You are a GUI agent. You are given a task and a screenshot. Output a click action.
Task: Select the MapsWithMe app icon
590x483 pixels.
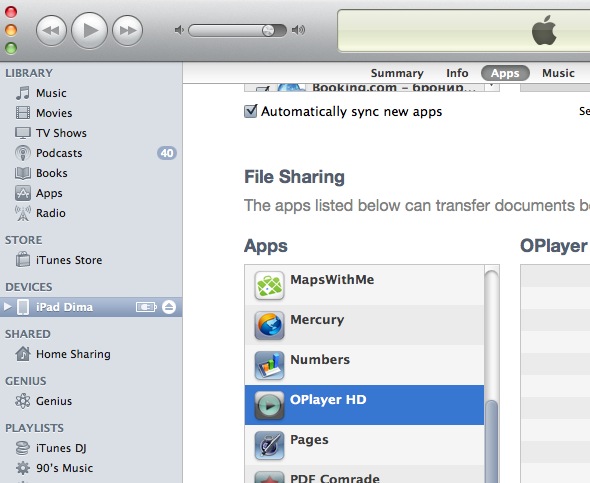point(269,286)
